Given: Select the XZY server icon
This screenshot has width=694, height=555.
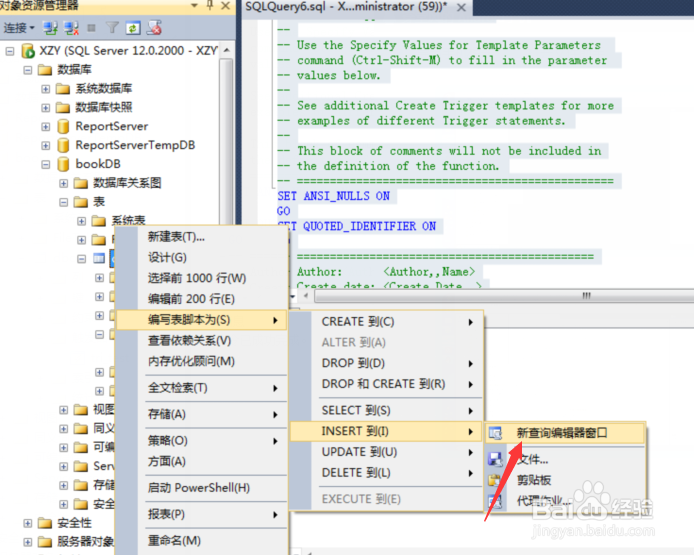Looking at the screenshot, I should (x=28, y=51).
